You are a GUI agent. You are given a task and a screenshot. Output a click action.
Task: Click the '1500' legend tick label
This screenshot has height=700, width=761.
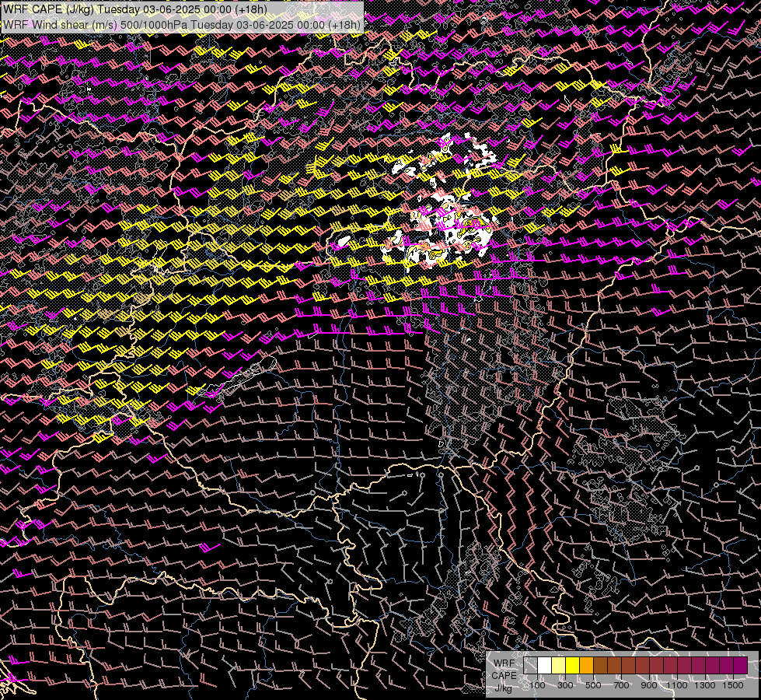(x=733, y=685)
